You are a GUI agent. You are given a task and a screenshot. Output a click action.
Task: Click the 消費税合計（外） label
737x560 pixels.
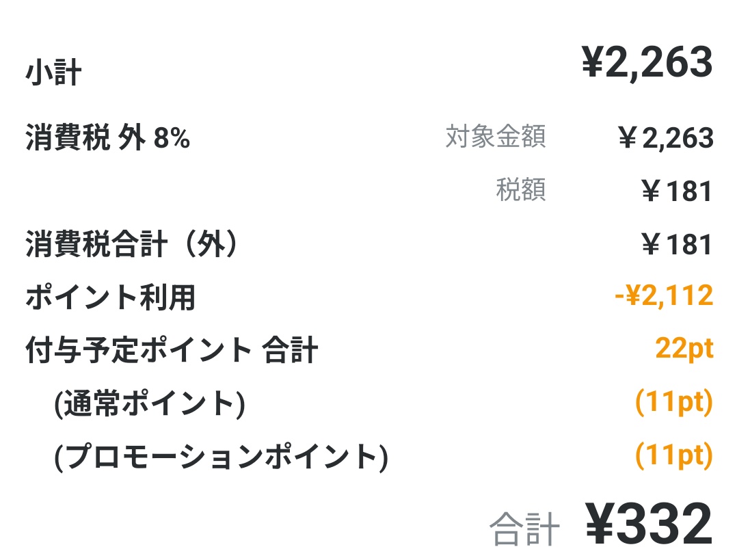click(x=133, y=245)
